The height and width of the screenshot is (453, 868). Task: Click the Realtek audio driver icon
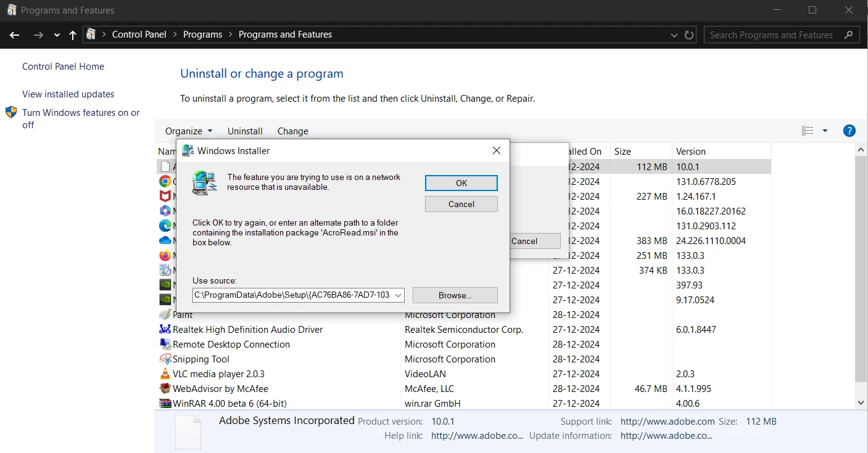(x=165, y=329)
